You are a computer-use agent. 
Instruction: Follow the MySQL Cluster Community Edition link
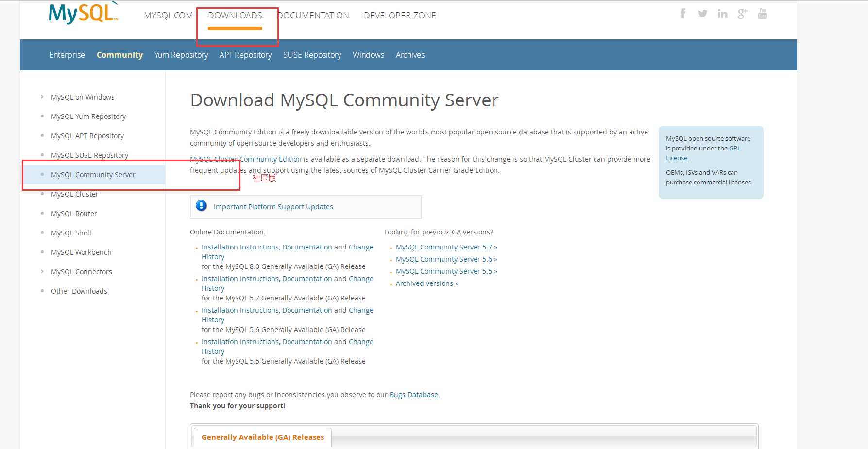[x=246, y=159]
